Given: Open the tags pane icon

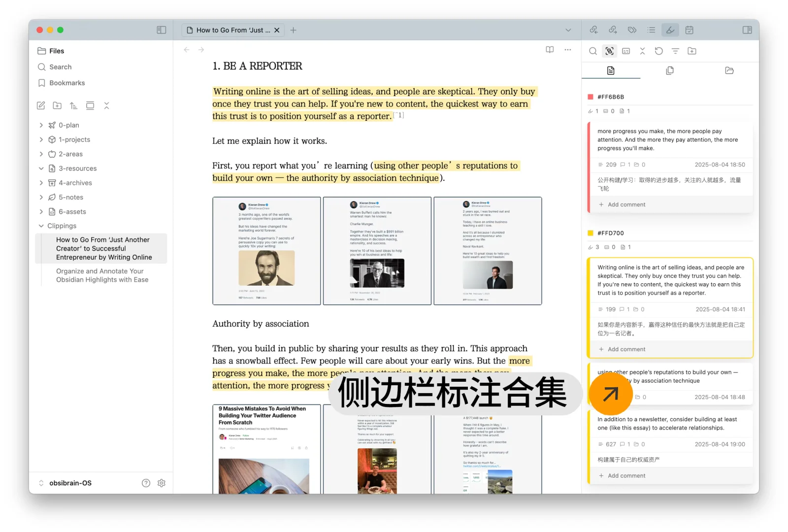Looking at the screenshot, I should (632, 30).
